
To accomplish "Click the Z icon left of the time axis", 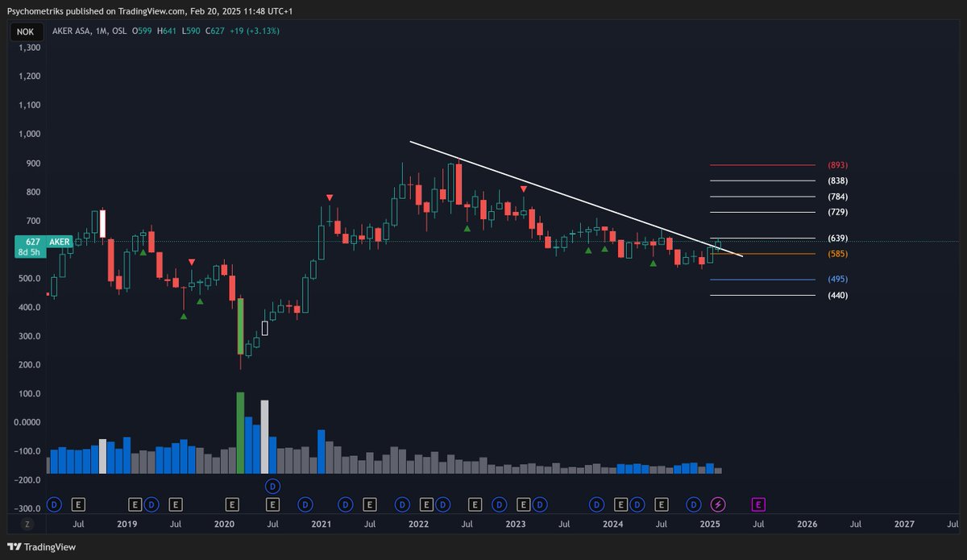I will (27, 524).
